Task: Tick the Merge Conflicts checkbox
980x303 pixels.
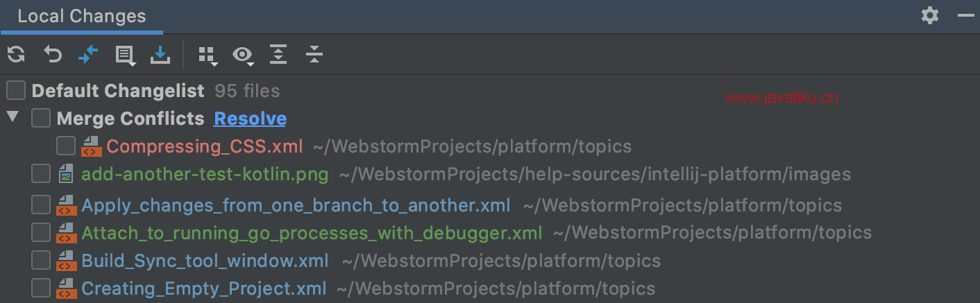Action: click(41, 119)
